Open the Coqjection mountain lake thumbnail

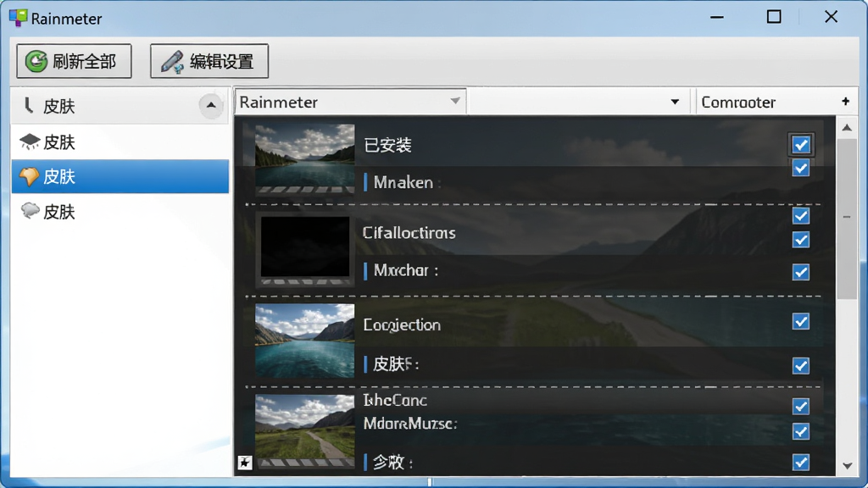(x=304, y=341)
